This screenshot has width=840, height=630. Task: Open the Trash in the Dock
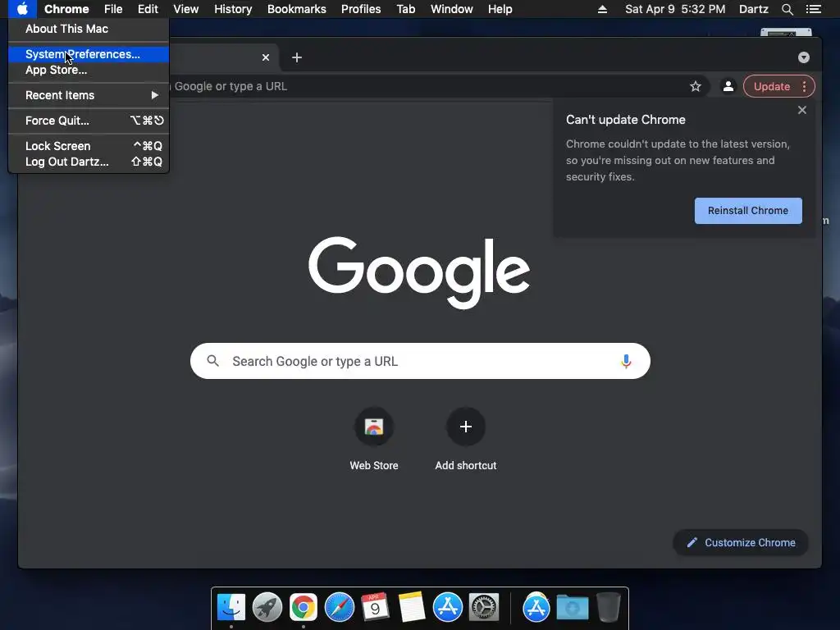tap(609, 608)
